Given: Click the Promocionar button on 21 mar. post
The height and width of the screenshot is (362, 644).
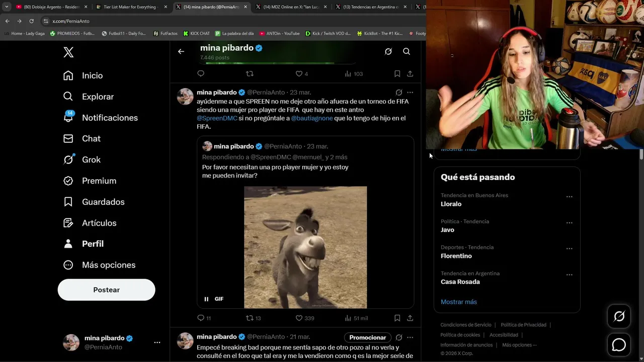Looking at the screenshot, I should (x=368, y=337).
